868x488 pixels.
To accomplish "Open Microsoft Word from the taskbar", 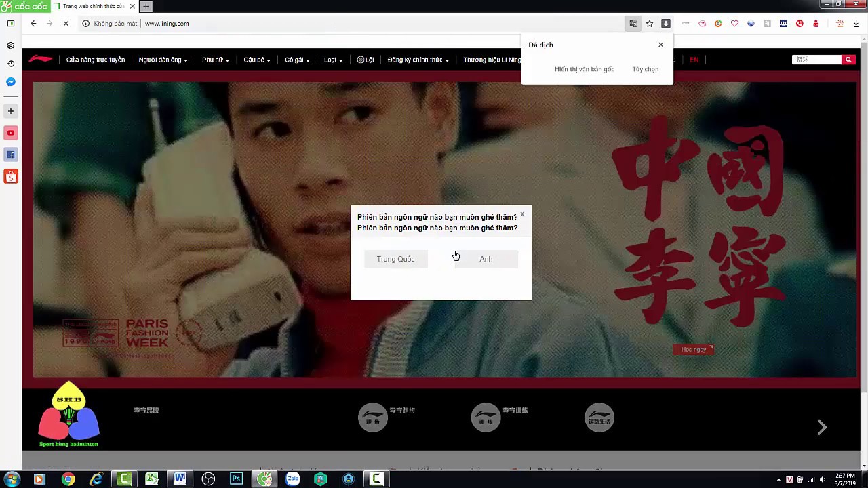I will tap(180, 479).
